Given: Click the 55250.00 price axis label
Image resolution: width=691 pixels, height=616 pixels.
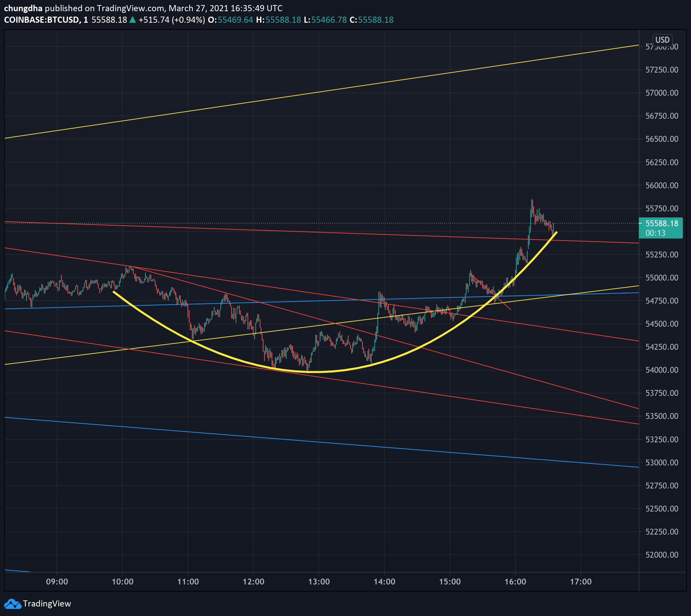Looking at the screenshot, I should coord(662,255).
